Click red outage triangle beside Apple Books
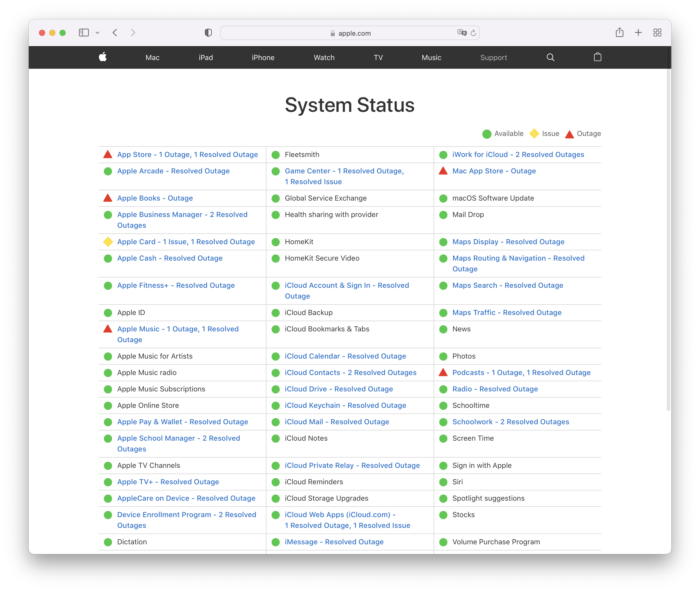The width and height of the screenshot is (700, 592). (x=108, y=198)
